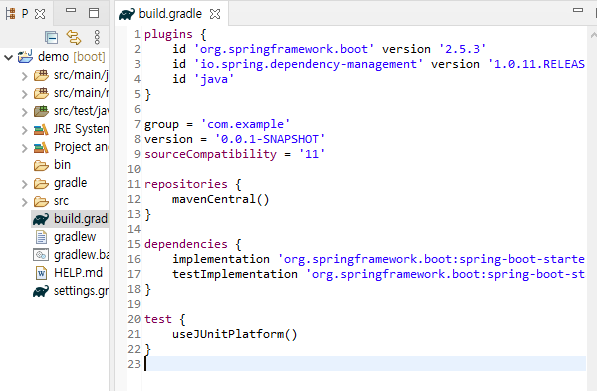Image resolution: width=597 pixels, height=391 pixels.
Task: Toggle Link with Editor icon
Action: [74, 37]
